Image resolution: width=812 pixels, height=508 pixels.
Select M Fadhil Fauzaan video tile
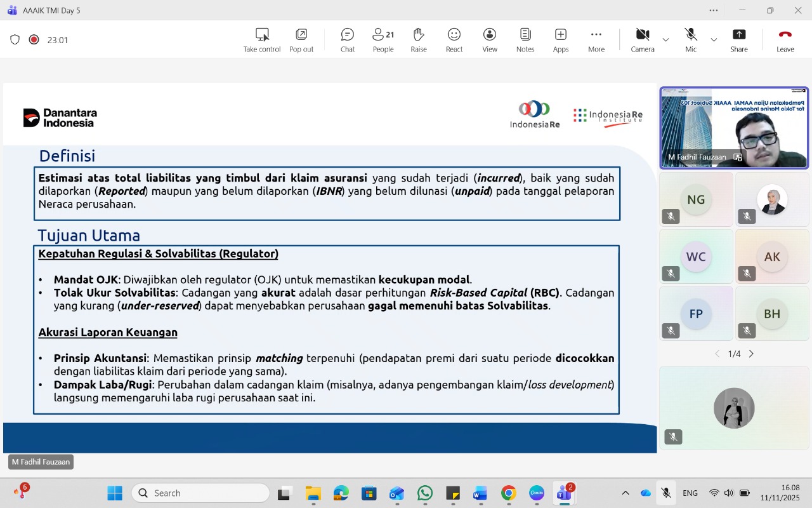[x=734, y=128]
